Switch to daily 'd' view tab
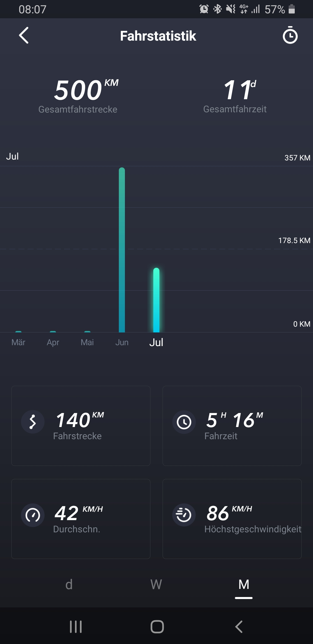313x644 pixels. [x=69, y=585]
